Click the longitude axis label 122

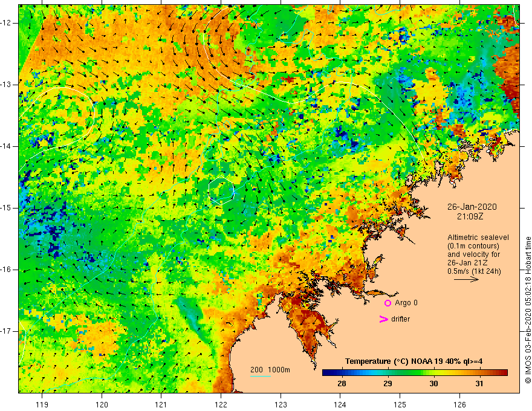(x=221, y=404)
